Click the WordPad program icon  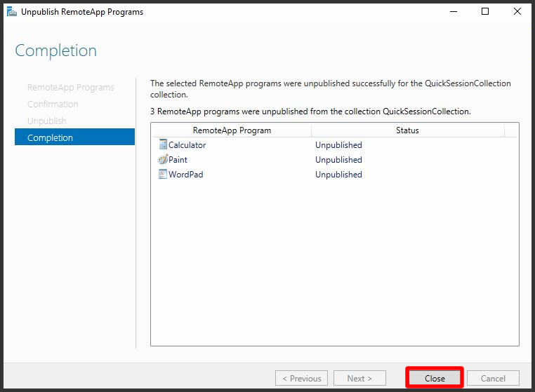tap(163, 174)
